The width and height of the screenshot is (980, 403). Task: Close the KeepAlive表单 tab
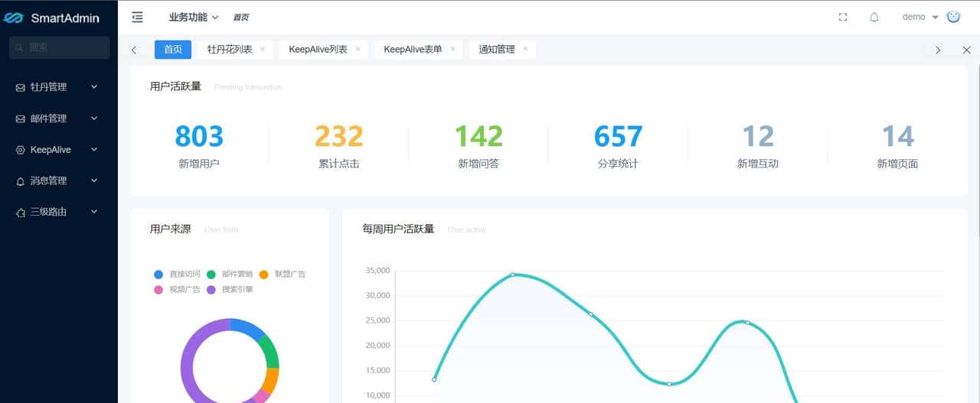coord(452,49)
